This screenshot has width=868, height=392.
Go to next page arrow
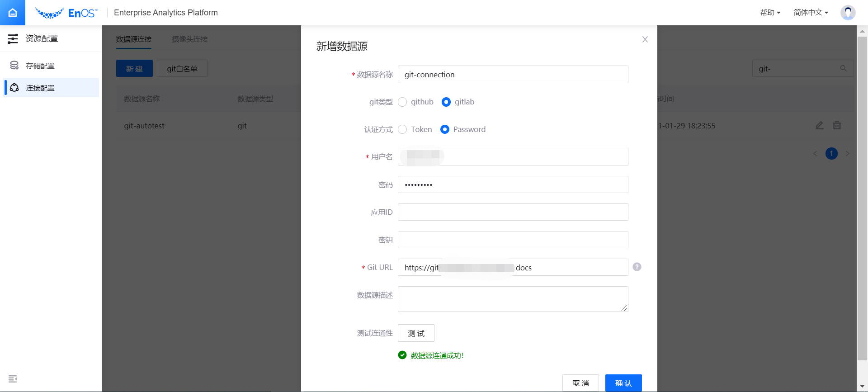coord(848,154)
